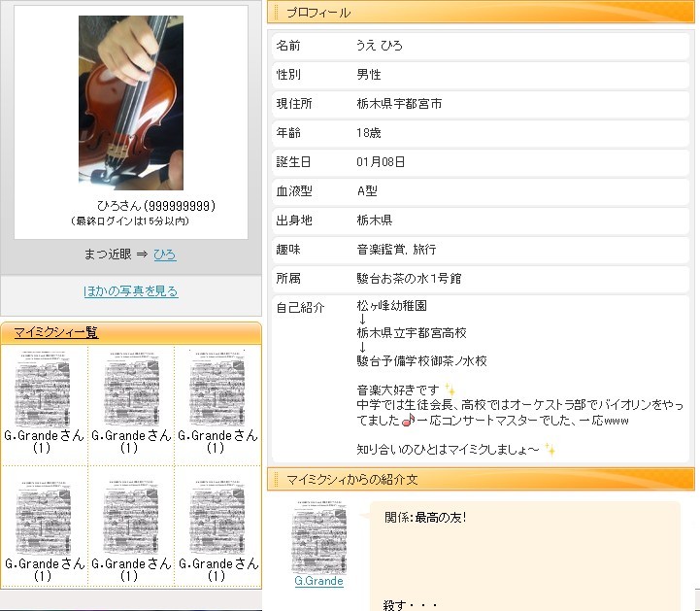Image resolution: width=700 pixels, height=611 pixels.
Task: Click the 出身地 label
Action: click(294, 221)
